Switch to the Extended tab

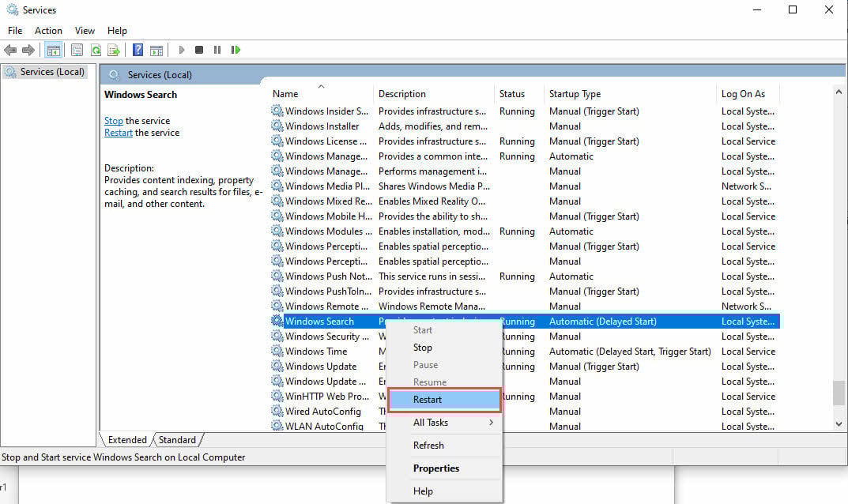coord(127,440)
